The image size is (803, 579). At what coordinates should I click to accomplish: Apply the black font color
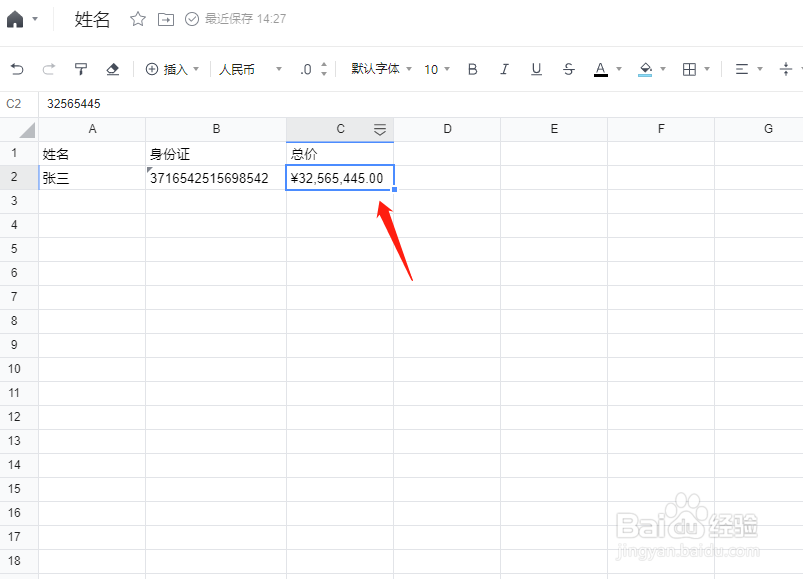coord(601,69)
